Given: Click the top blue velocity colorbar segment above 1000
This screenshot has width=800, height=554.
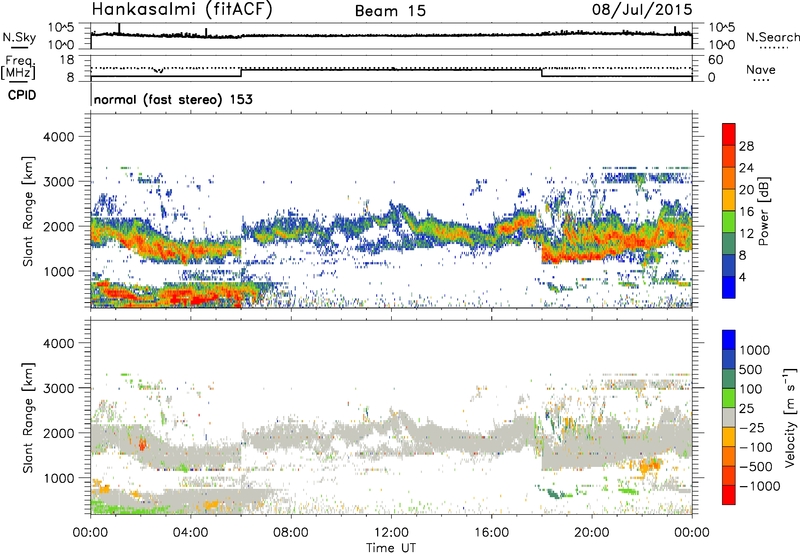Looking at the screenshot, I should [x=729, y=340].
